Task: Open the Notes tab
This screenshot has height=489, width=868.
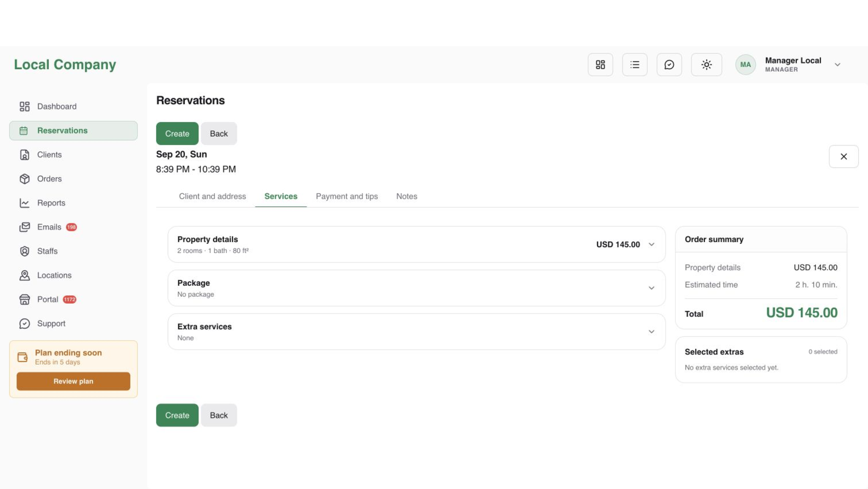Action: [406, 196]
